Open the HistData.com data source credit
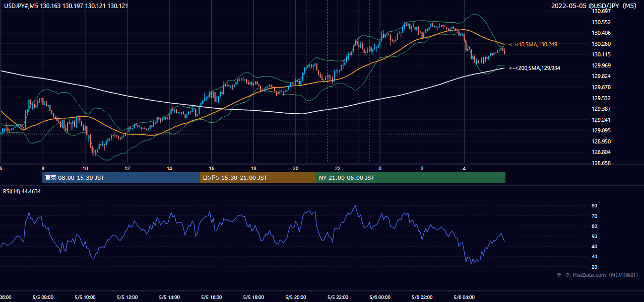 (x=598, y=275)
